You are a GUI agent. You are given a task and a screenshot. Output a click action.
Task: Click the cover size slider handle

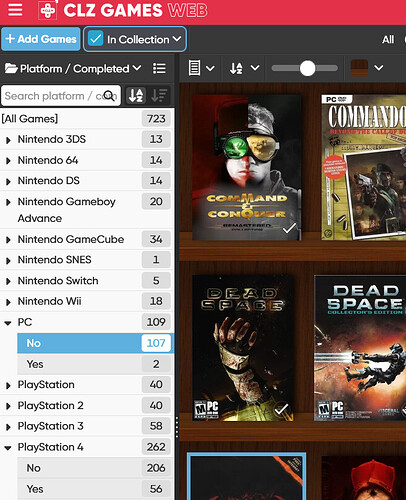(307, 68)
